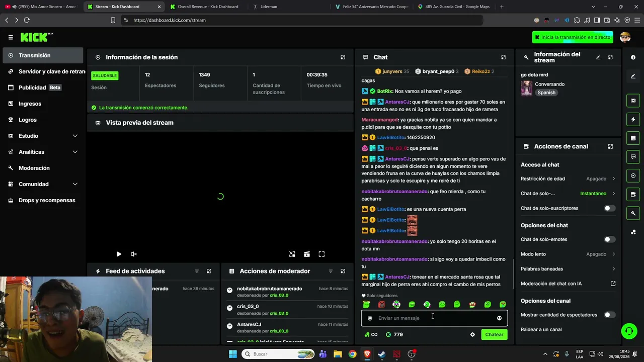The width and height of the screenshot is (644, 362).
Task: Maximize the Información del stream panel
Action: 610,57
